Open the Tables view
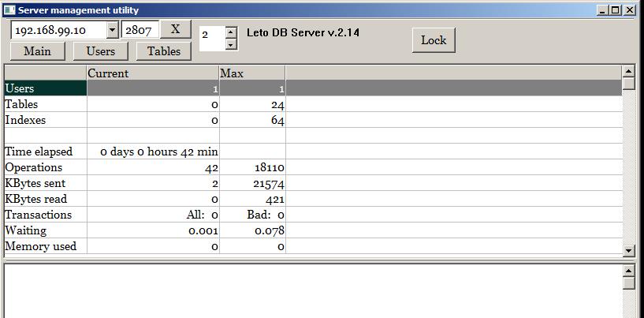 tap(163, 51)
